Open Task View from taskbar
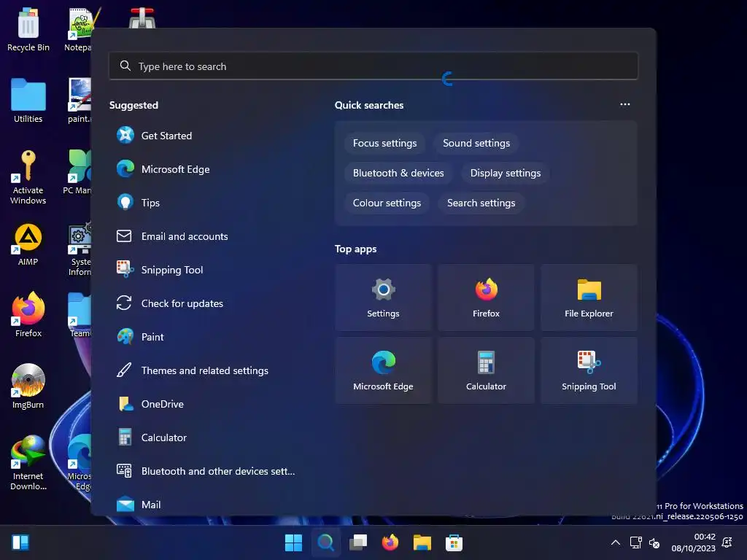The height and width of the screenshot is (560, 747). point(358,542)
